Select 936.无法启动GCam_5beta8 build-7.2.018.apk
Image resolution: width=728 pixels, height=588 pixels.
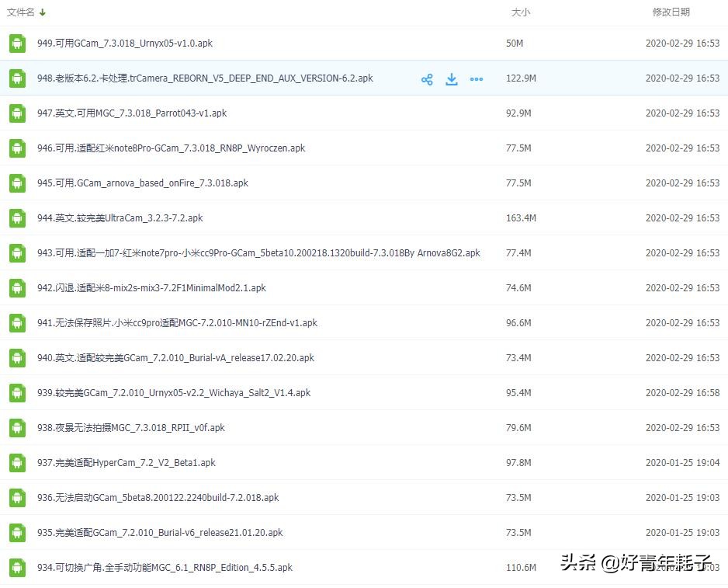(x=158, y=497)
